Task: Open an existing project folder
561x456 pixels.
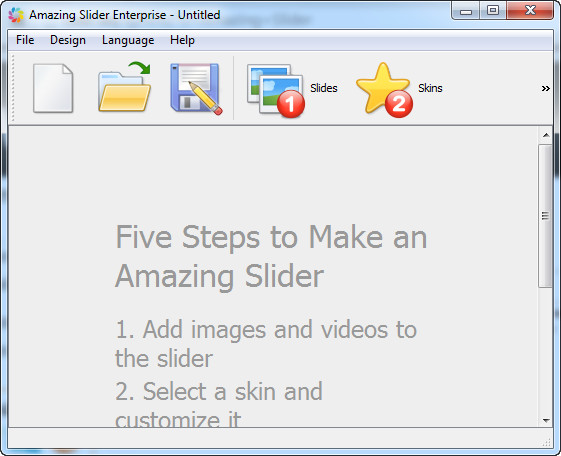Action: pyautogui.click(x=124, y=87)
